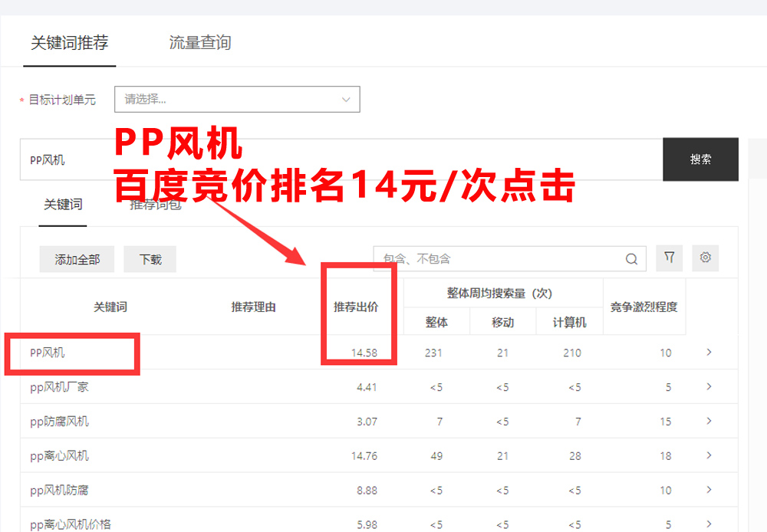Stay on the 关键词推荐 tab

[69, 44]
